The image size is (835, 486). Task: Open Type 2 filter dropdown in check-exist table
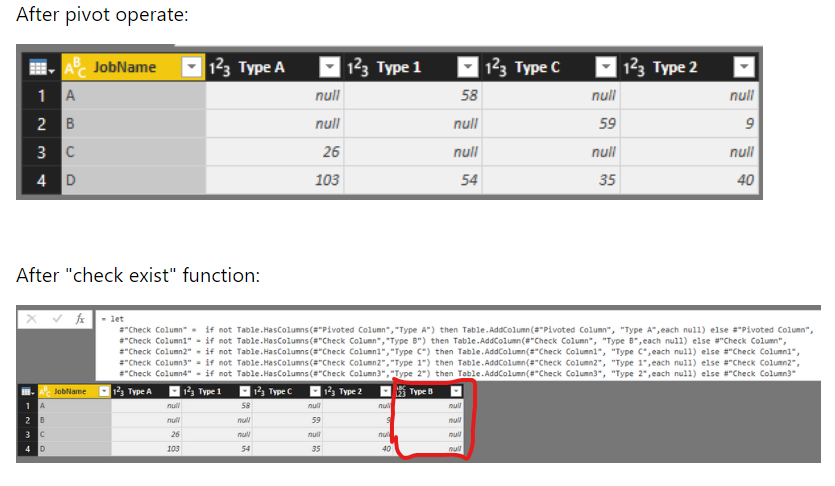[x=386, y=391]
